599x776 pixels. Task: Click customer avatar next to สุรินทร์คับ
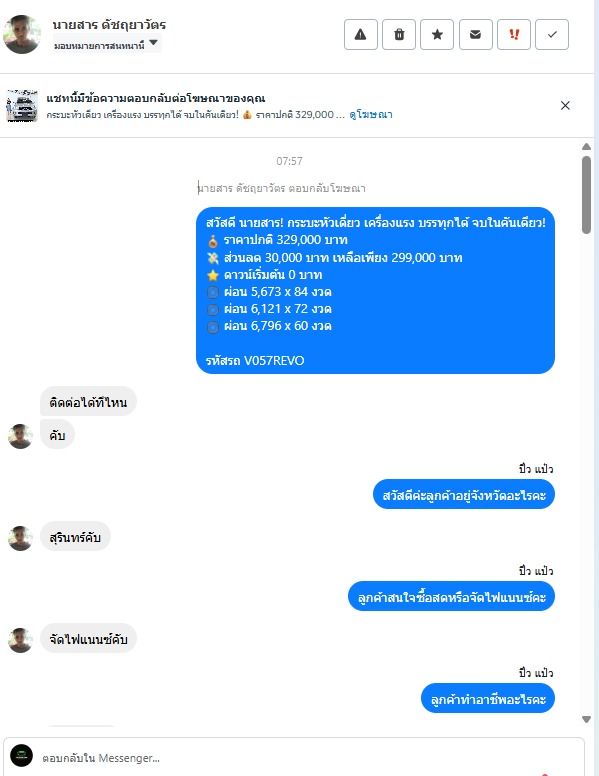[x=20, y=538]
